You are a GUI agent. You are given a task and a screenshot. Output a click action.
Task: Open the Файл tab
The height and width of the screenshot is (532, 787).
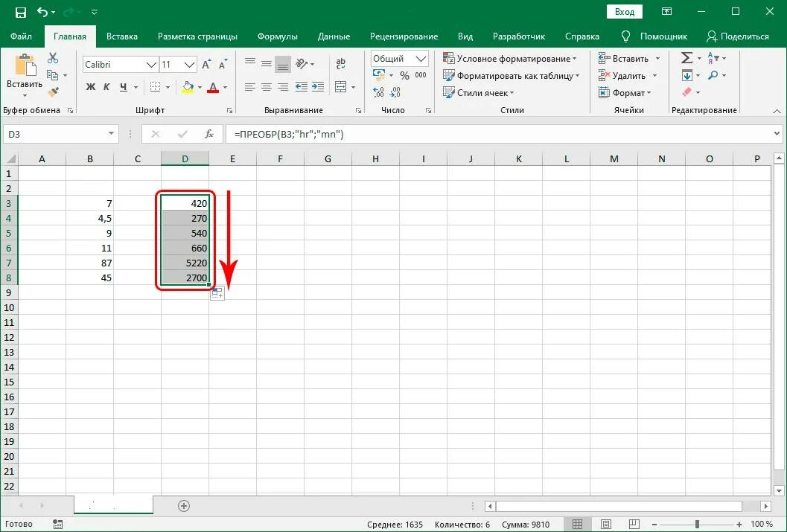tap(21, 36)
